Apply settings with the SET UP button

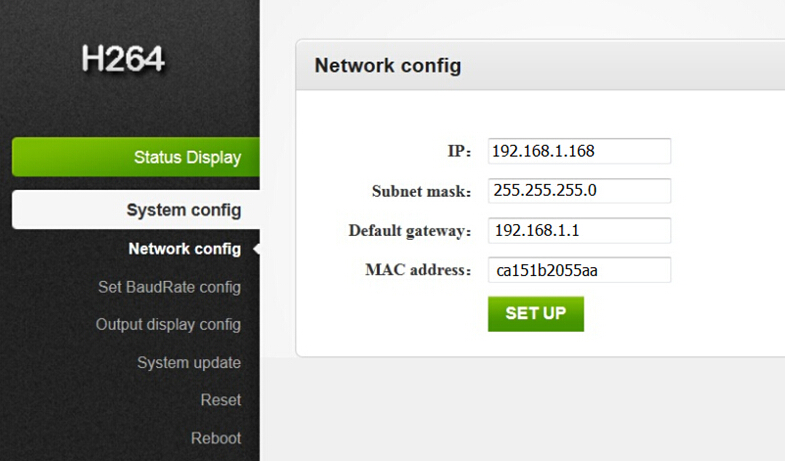(x=536, y=314)
